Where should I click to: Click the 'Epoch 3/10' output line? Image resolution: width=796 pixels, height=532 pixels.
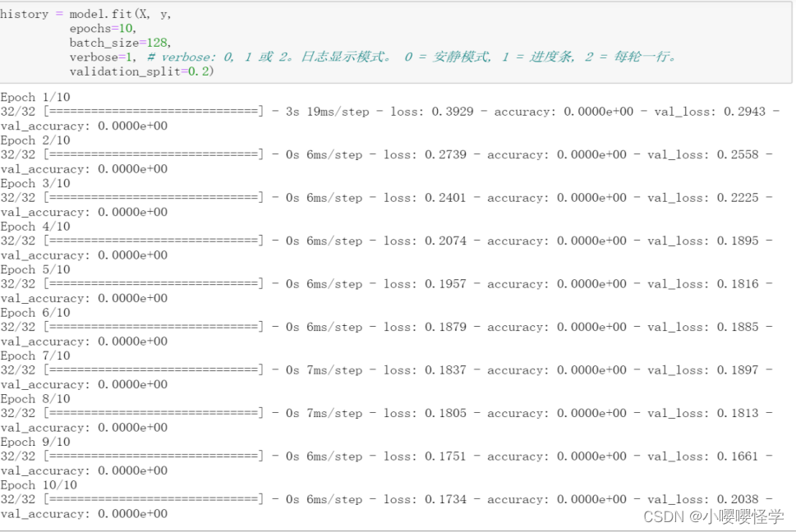[x=35, y=183]
